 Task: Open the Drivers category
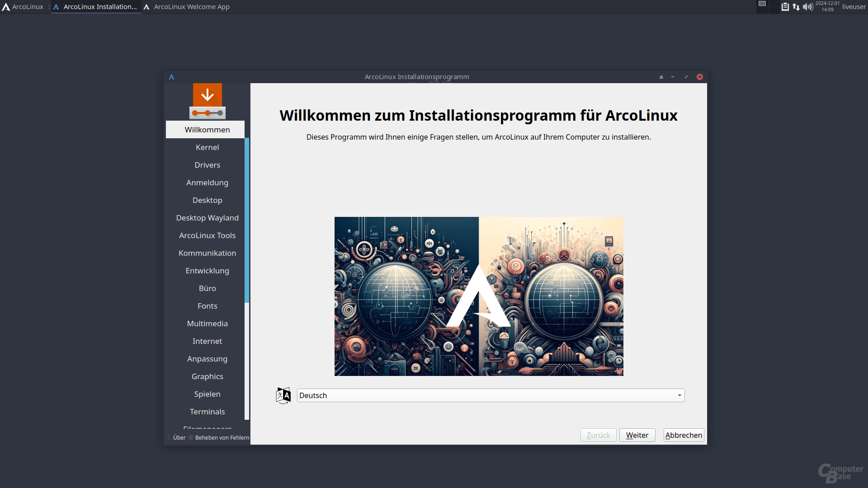pos(207,164)
